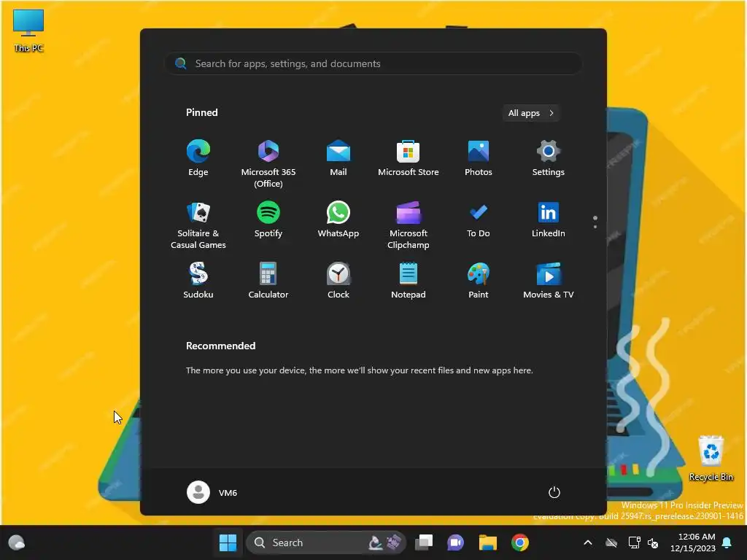
Task: Open Microsoft Store
Action: 409,158
